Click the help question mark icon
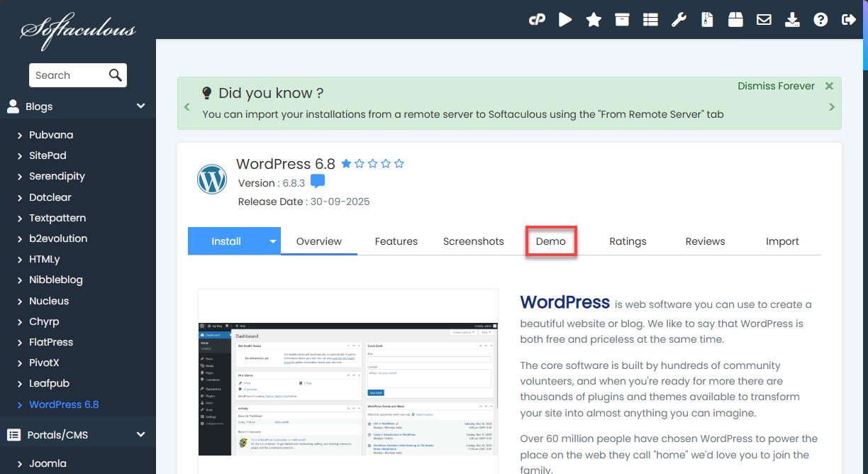The image size is (868, 474). point(820,20)
